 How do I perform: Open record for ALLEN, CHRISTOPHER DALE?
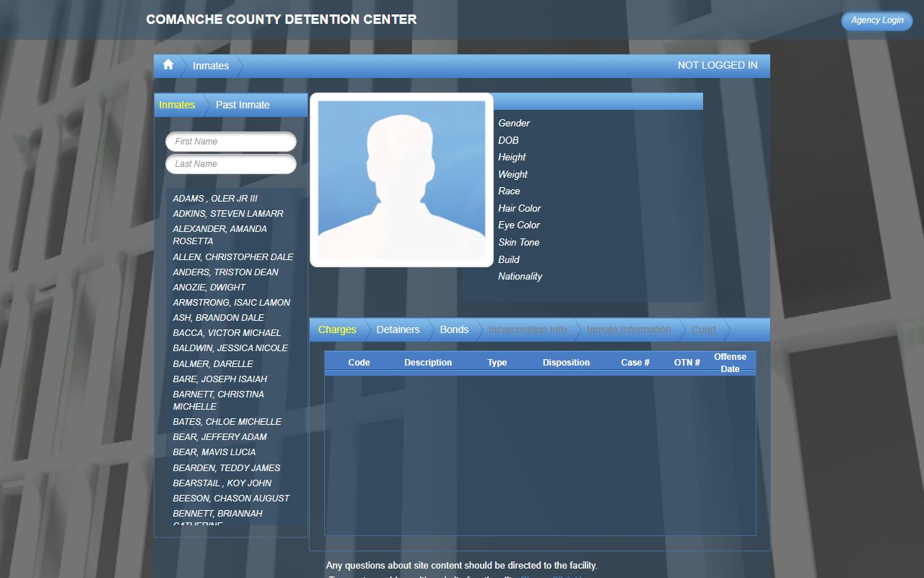233,257
